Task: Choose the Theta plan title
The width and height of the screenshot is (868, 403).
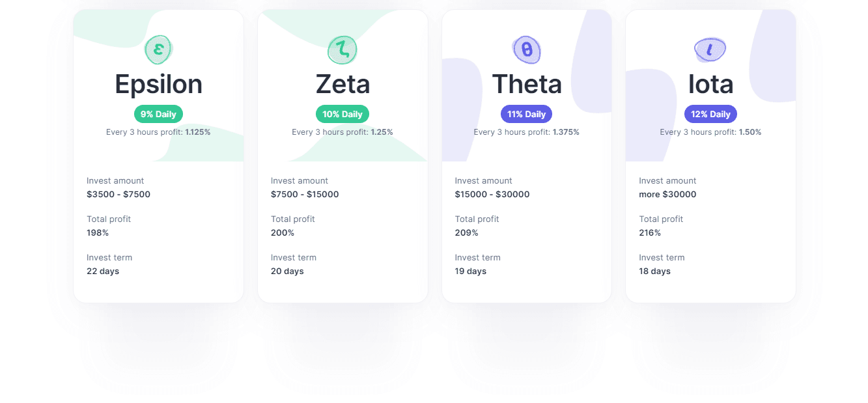Action: pos(527,84)
